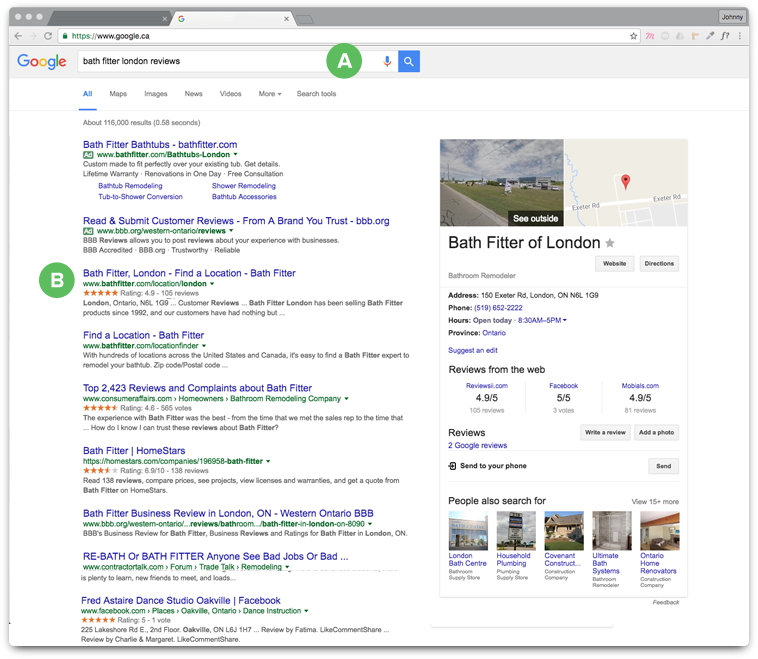This screenshot has height=659, width=758.
Task: Click View 15+ more link
Action: click(655, 502)
